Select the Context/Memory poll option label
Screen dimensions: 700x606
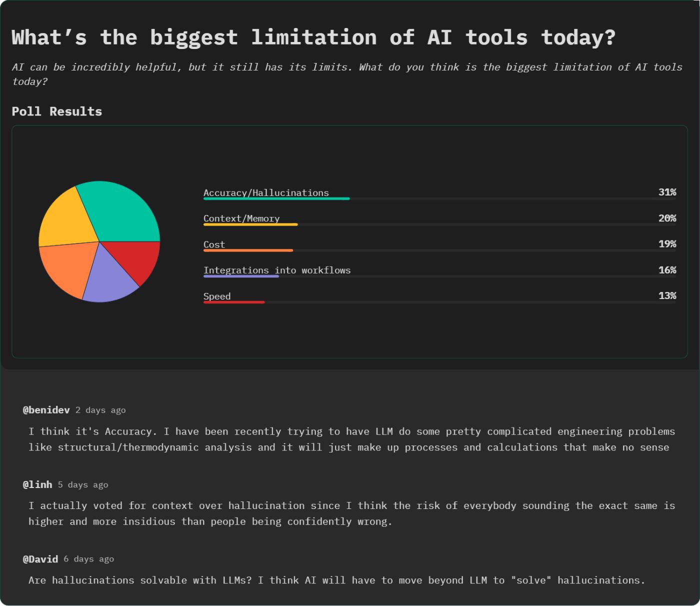(241, 218)
